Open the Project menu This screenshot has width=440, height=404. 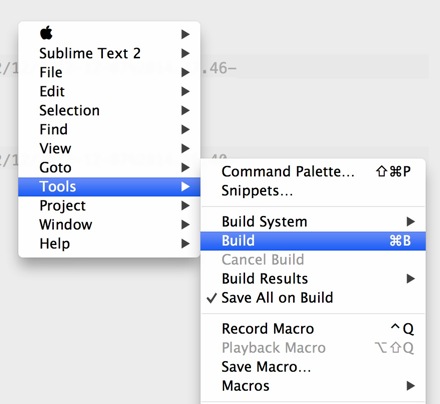(109, 206)
